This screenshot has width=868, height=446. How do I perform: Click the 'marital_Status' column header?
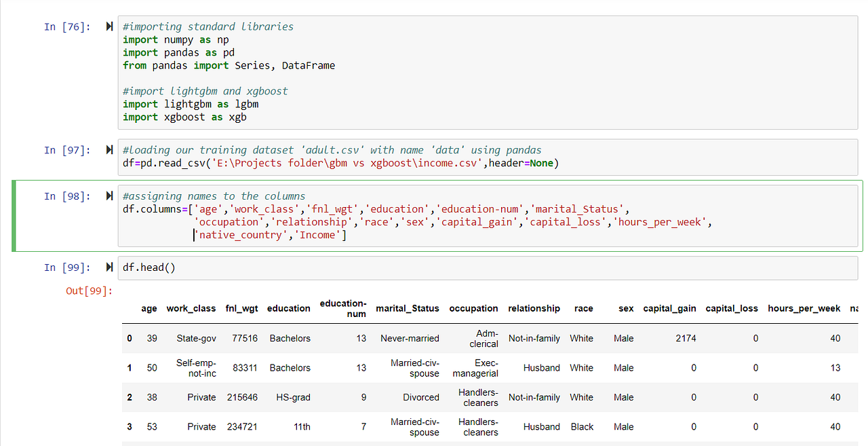[408, 308]
